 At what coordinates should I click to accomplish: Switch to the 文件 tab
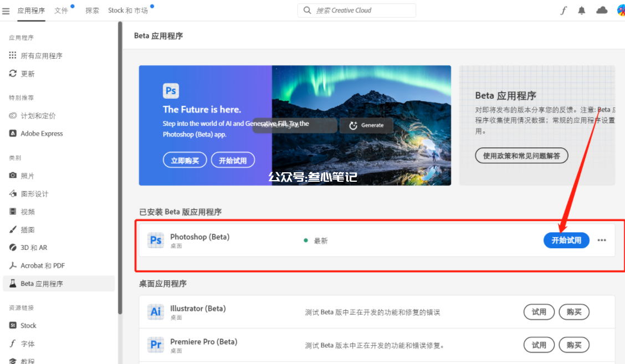tap(62, 11)
